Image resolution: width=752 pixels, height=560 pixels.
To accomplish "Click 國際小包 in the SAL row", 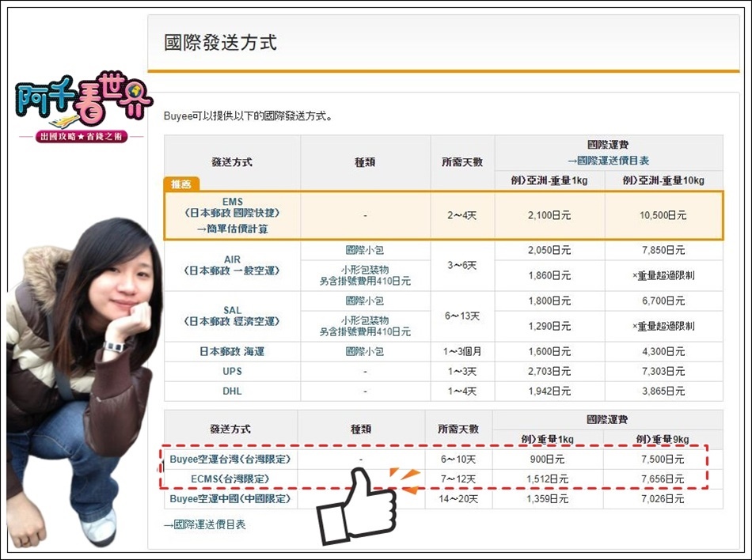I will (x=365, y=301).
